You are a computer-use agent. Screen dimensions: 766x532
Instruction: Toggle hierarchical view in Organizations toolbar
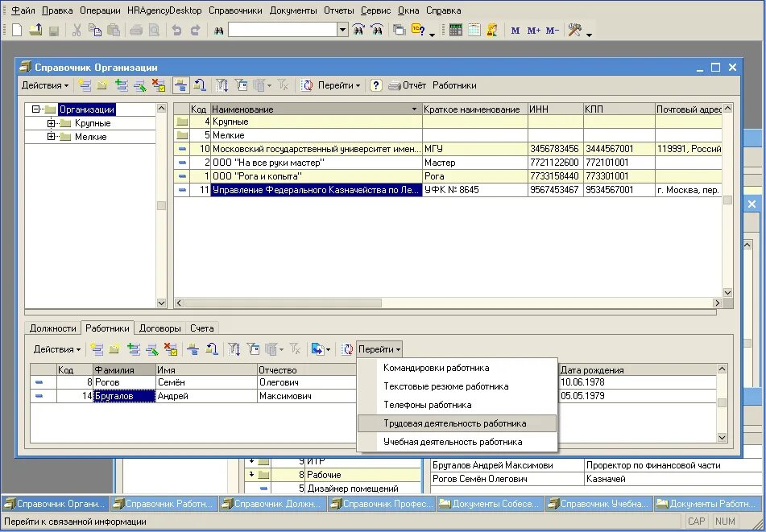pyautogui.click(x=180, y=85)
